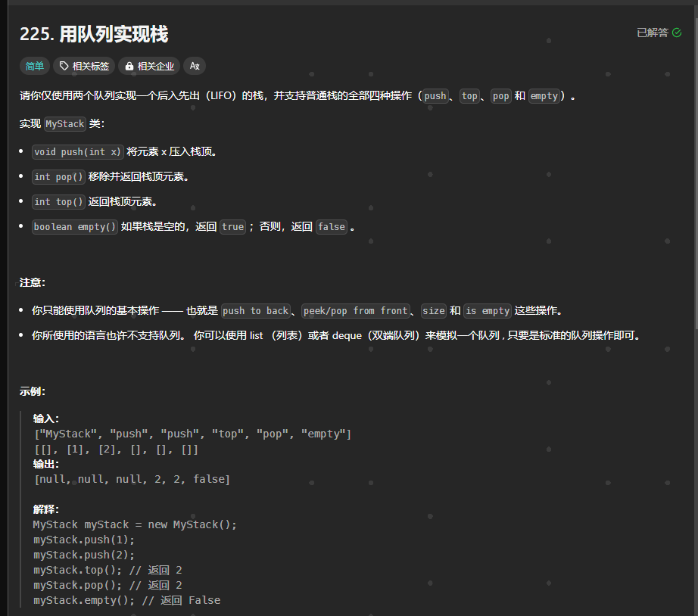This screenshot has height=616, width=698.
Task: Click the 已解答 status label
Action: [653, 33]
